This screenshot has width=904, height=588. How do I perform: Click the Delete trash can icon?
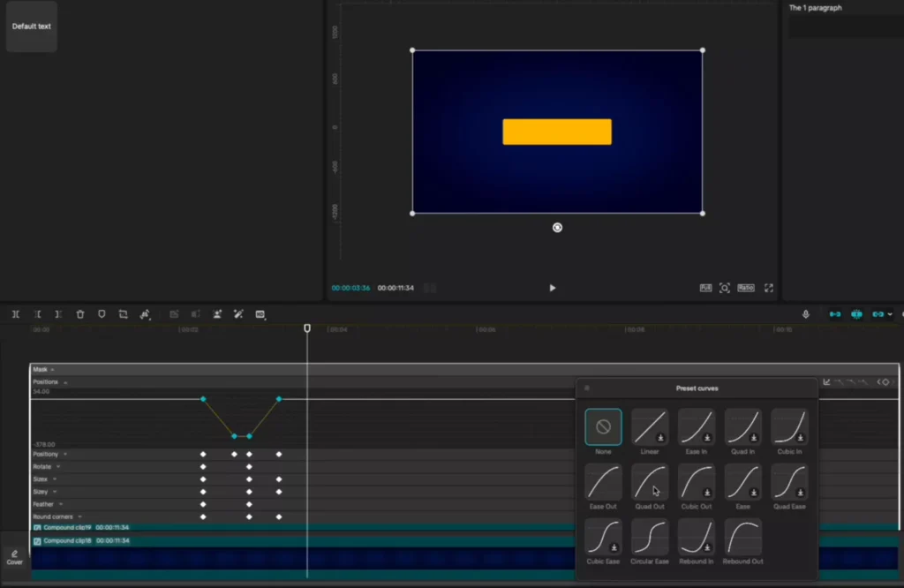click(x=80, y=314)
